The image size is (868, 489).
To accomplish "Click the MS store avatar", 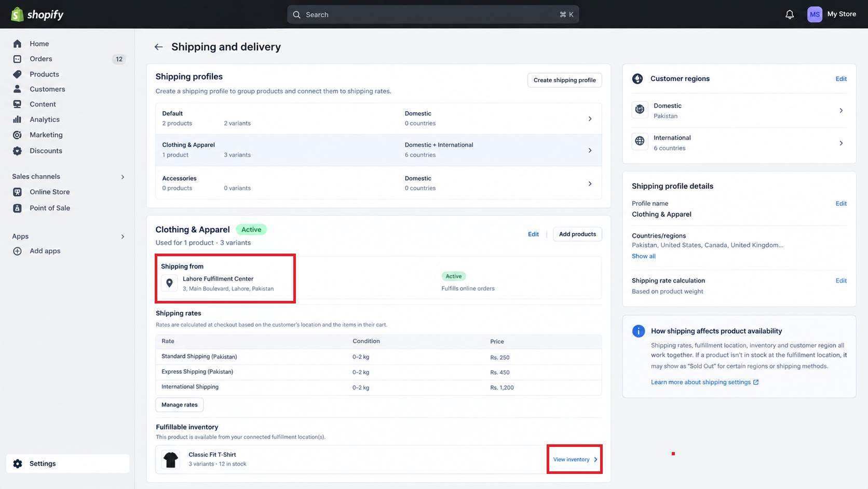I will pos(815,15).
